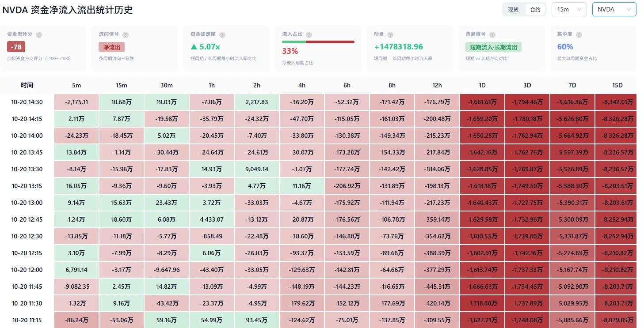Open help icon next to 流入占比
The height and width of the screenshot is (328, 644).
[309, 34]
